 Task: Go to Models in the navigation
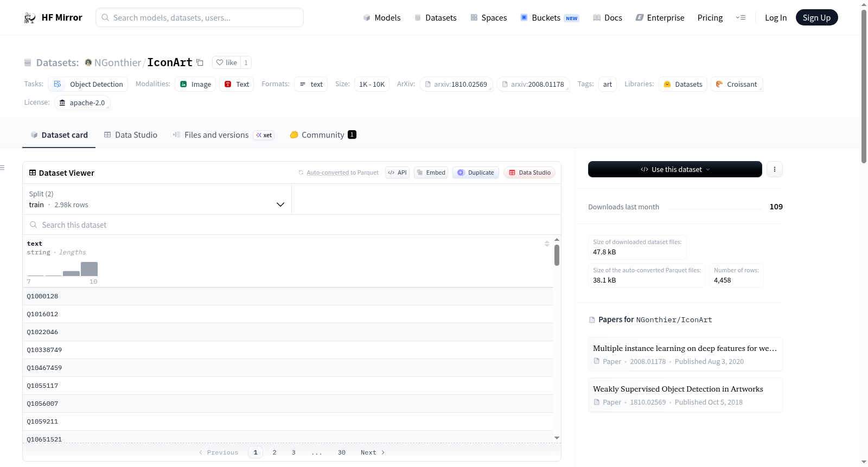click(382, 18)
